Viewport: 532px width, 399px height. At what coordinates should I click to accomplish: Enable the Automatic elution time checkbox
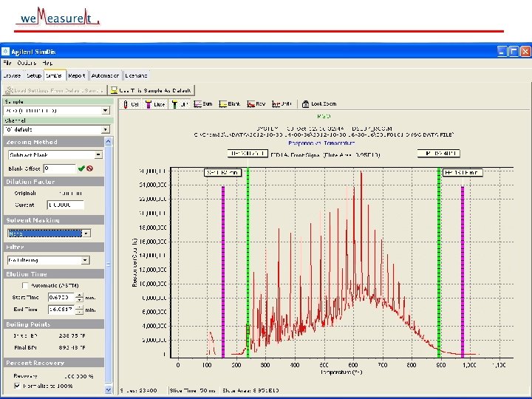pyautogui.click(x=25, y=284)
